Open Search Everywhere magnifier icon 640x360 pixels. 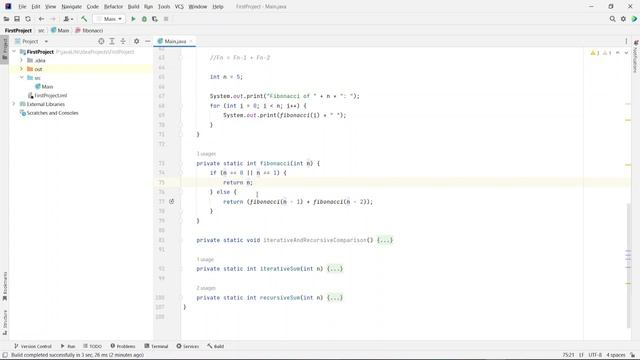[612, 19]
